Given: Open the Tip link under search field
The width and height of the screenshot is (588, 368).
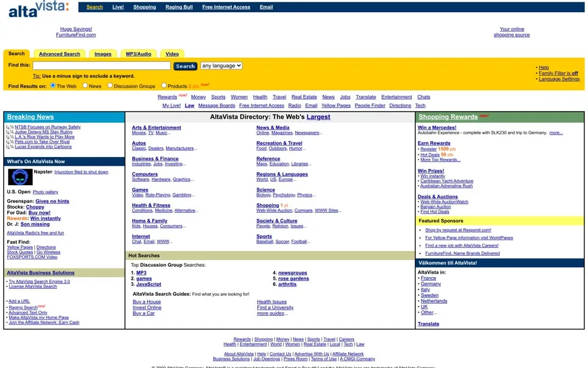Looking at the screenshot, I should [36, 76].
